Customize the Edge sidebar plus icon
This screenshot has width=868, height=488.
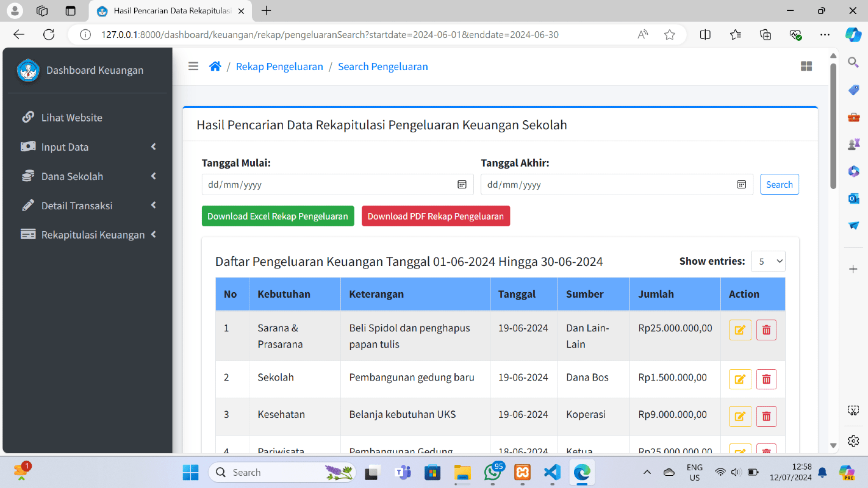[853, 269]
